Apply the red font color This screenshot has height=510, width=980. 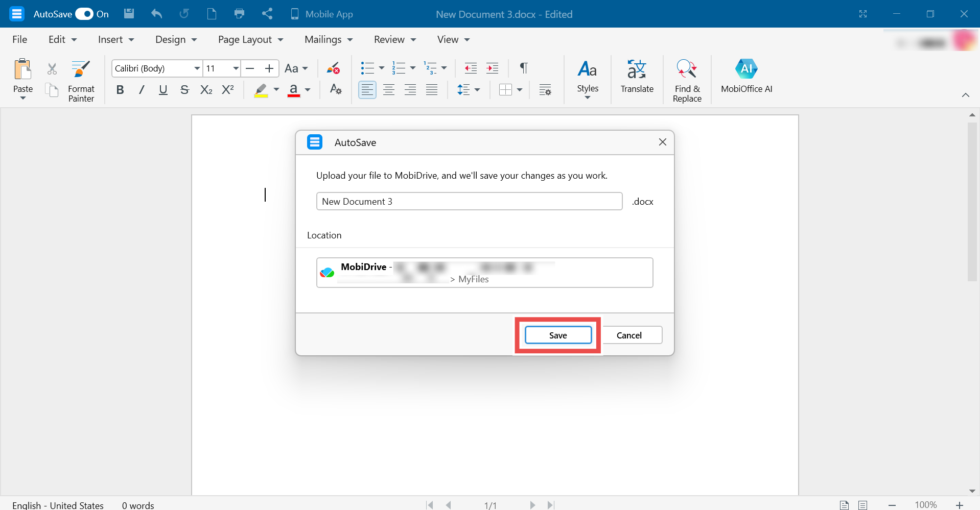point(294,90)
